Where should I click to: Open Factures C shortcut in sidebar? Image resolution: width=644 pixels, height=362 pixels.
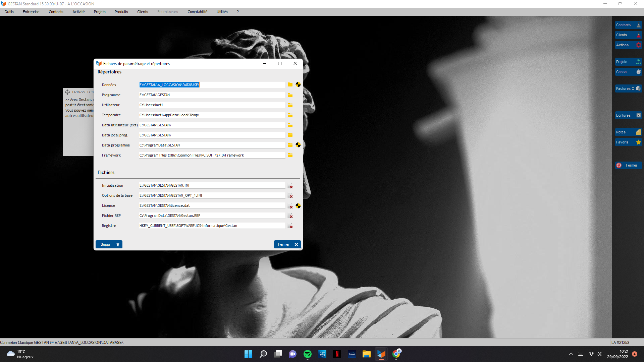coord(628,88)
